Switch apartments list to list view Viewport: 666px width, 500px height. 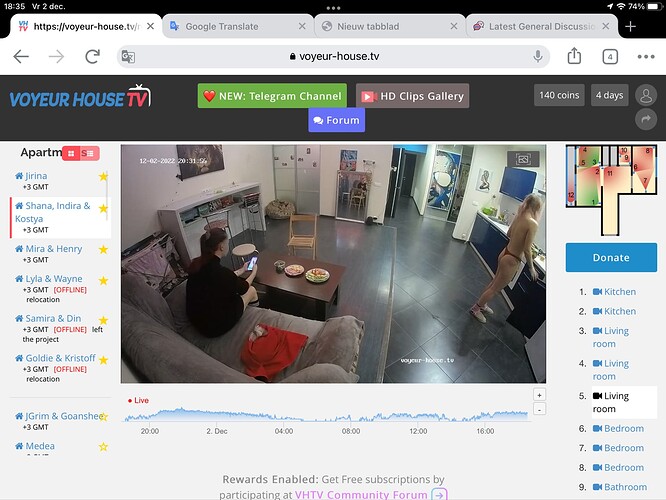[x=89, y=153]
